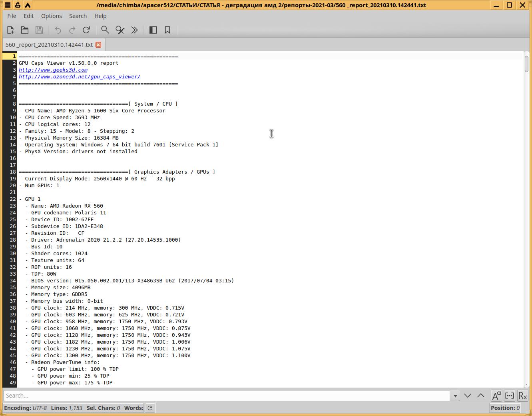Click the 'Subdevice ID: 1DA2-E348' line
532x416 pixels.
tap(64, 226)
